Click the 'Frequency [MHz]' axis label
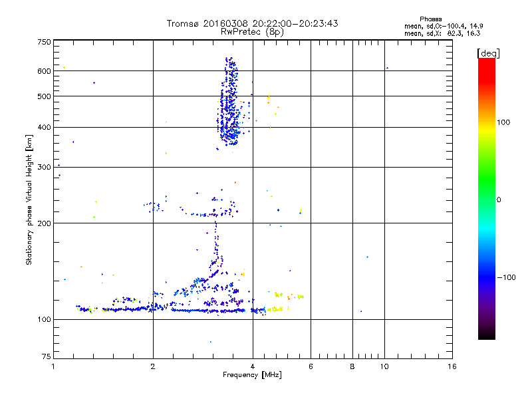The image size is (532, 399). (x=252, y=375)
